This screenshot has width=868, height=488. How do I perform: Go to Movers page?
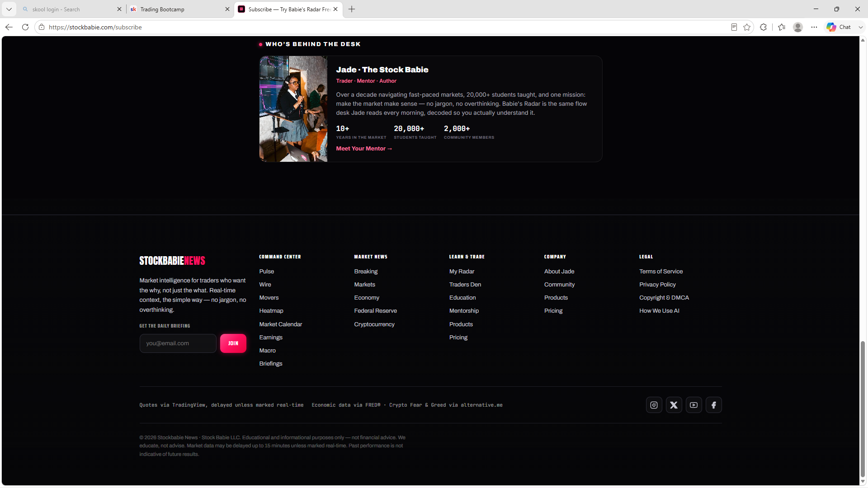[269, 298]
